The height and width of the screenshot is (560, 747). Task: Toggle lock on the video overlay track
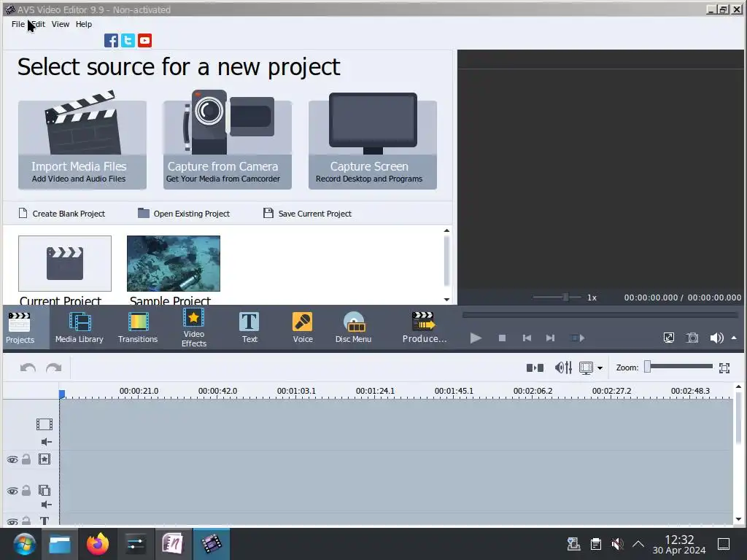click(26, 491)
